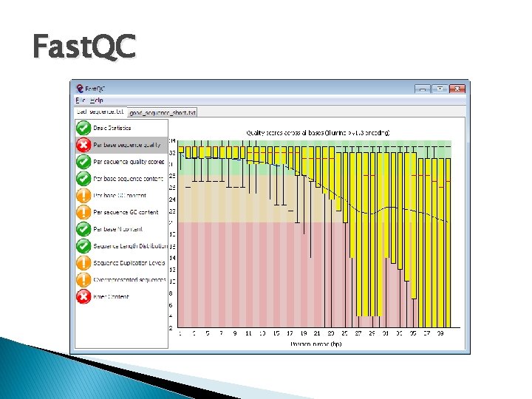Image resolution: width=532 pixels, height=399 pixels.
Task: Click green check icon for Per base sequence content
Action: 83,179
